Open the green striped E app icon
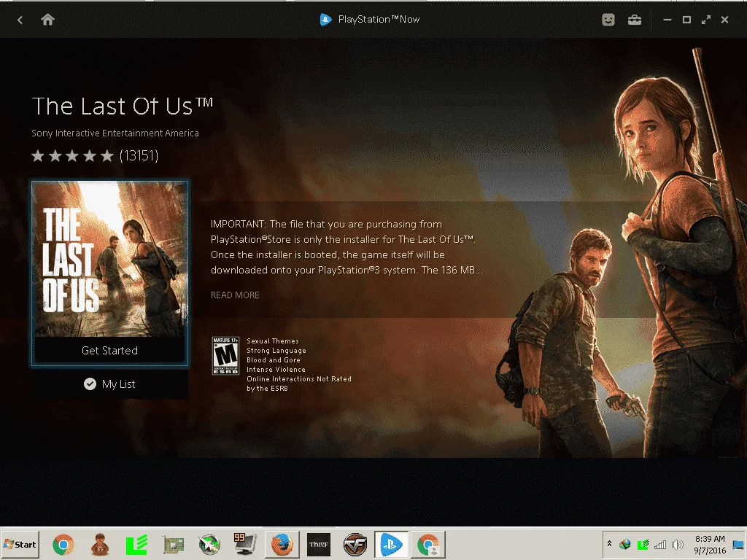The width and height of the screenshot is (747, 560). (x=136, y=545)
